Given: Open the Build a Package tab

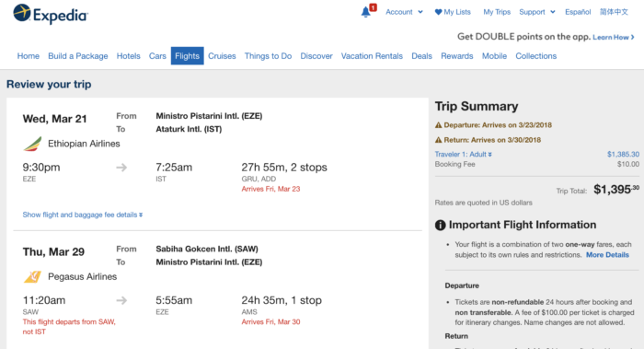Looking at the screenshot, I should (78, 56).
